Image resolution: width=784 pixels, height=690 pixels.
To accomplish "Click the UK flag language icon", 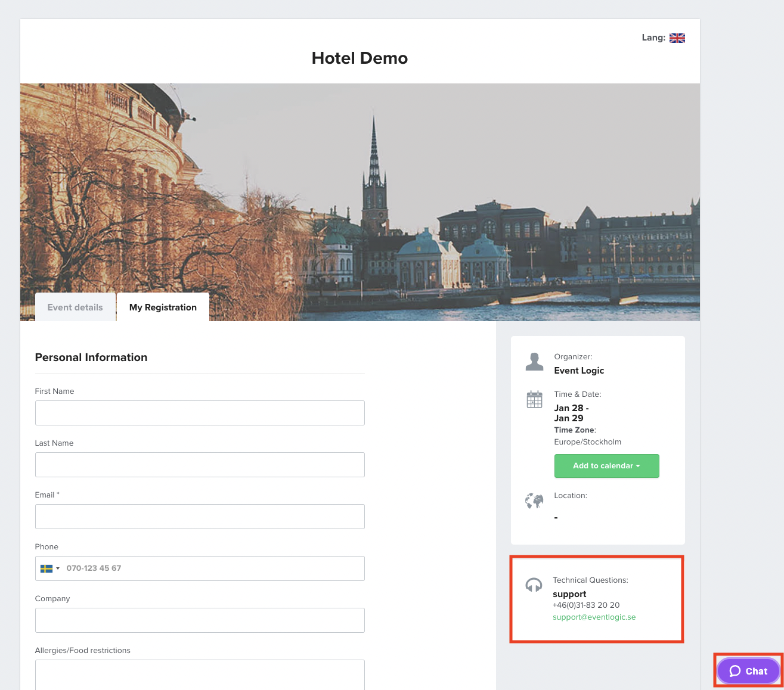I will pos(677,38).
